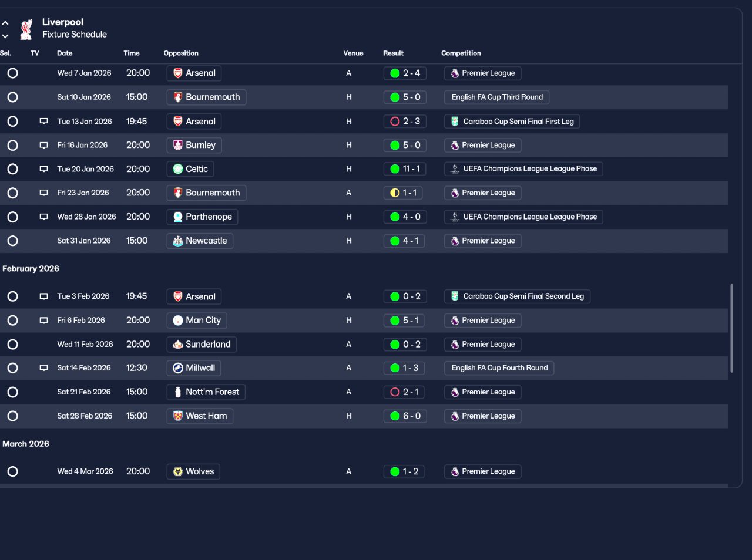Screen dimensions: 752x560
Task: Click the West Ham club badge icon
Action: tap(178, 416)
